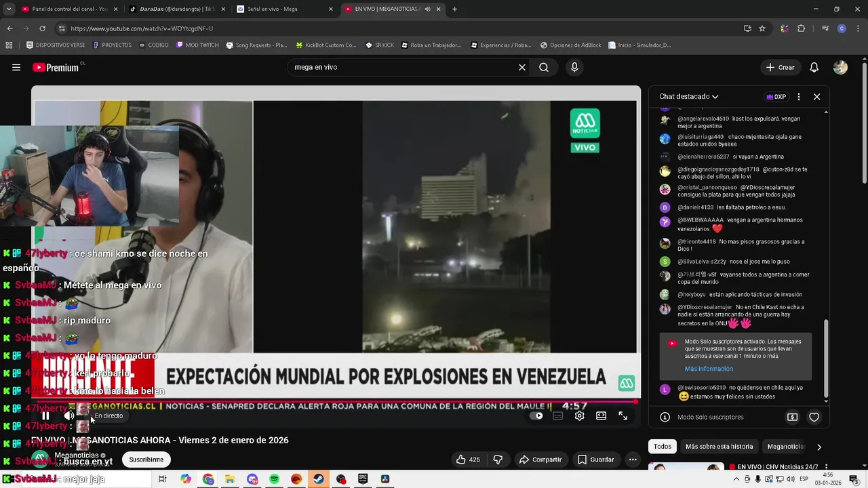Open KickBot Custom bookmark
The height and width of the screenshot is (488, 868).
tap(325, 45)
